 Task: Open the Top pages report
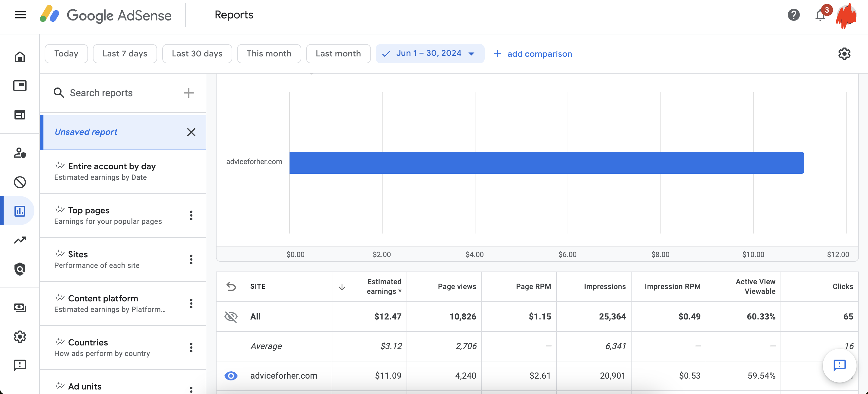pos(123,215)
